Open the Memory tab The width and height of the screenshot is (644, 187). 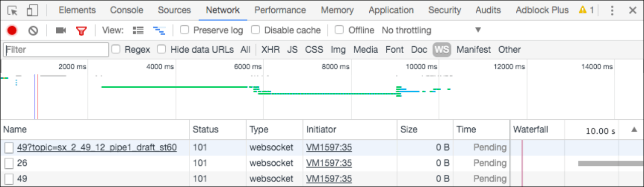click(337, 10)
